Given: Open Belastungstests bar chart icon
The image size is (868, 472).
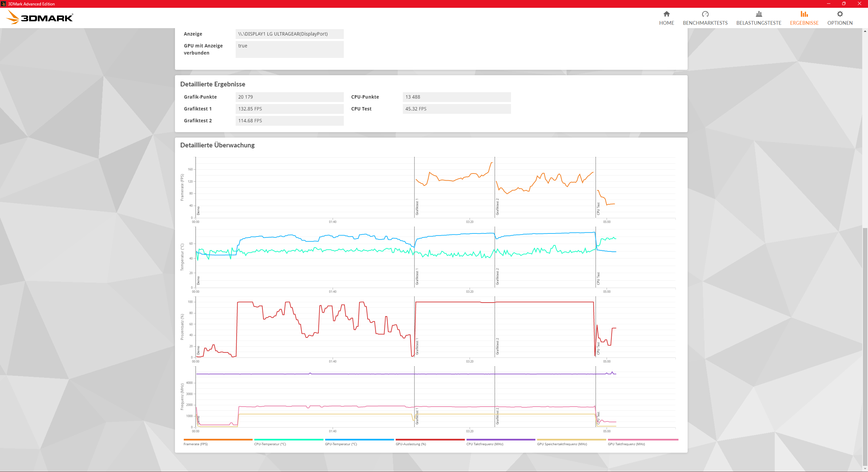Looking at the screenshot, I should (758, 14).
